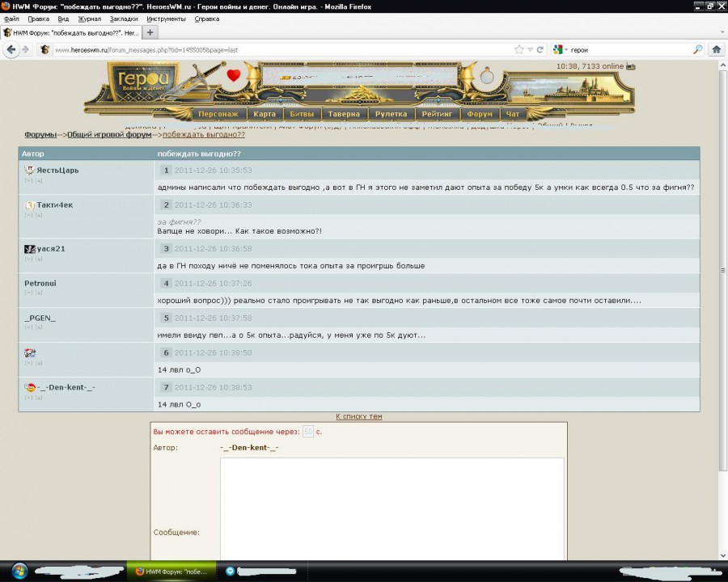Follow the 'К списку тем' link
The width and height of the screenshot is (728, 582).
[x=359, y=416]
